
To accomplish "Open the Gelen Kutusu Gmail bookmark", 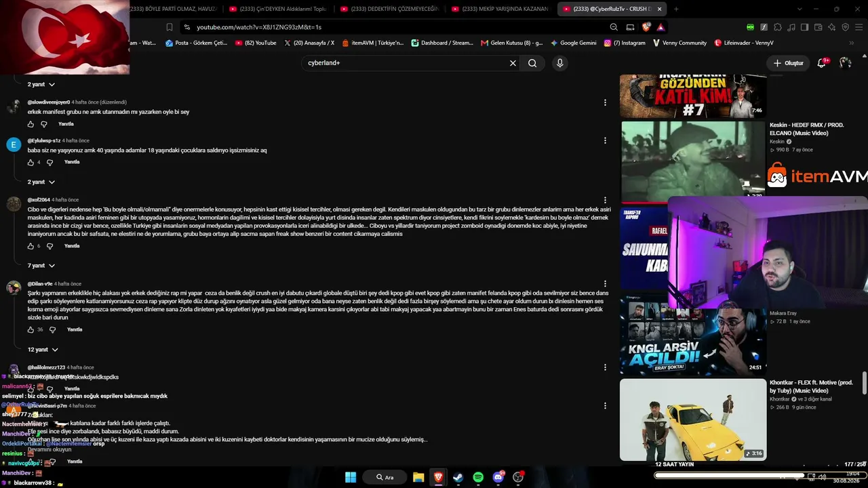I will pos(512,43).
